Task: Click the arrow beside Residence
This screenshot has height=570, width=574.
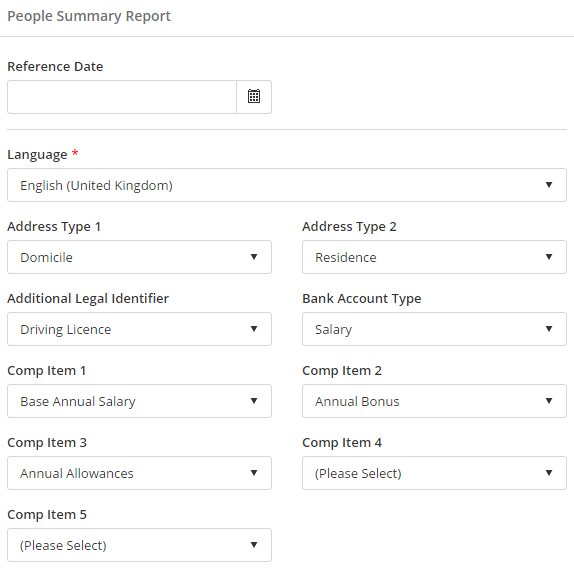Action: coord(548,257)
